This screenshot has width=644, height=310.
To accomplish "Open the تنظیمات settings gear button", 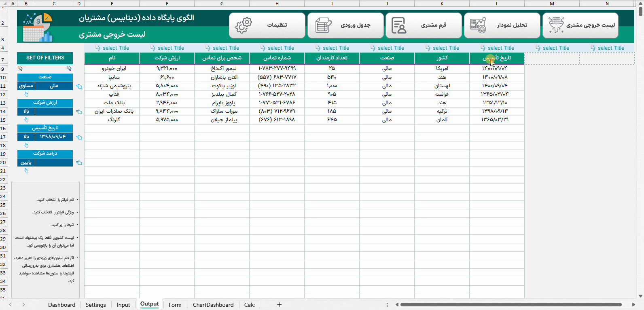I will pos(267,25).
